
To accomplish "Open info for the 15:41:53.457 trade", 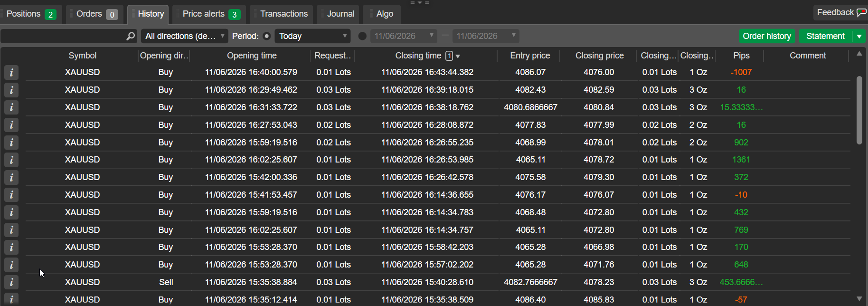I will point(11,195).
